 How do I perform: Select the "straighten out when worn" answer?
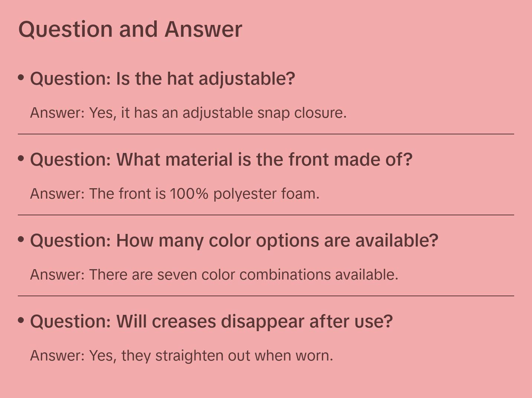point(181,356)
